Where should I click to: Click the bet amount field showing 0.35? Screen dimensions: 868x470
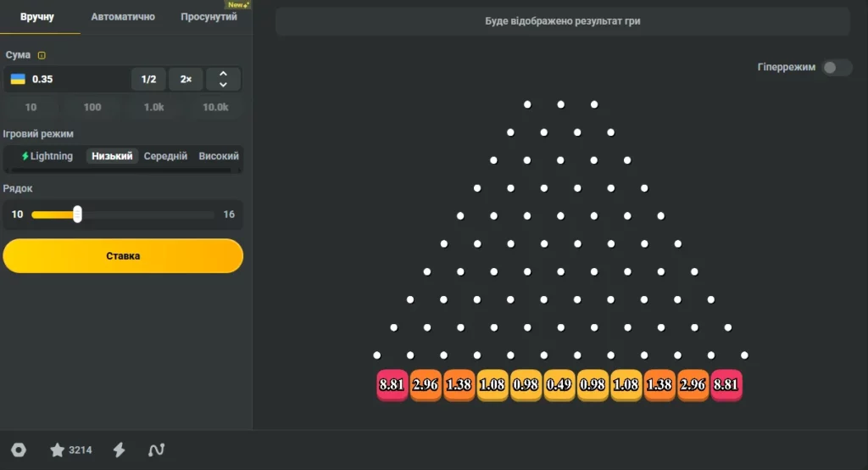[66, 79]
